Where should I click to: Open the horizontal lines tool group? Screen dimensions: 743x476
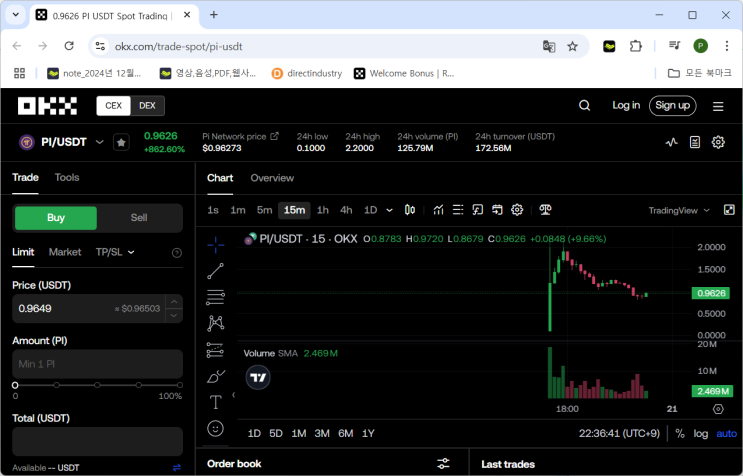coord(216,297)
